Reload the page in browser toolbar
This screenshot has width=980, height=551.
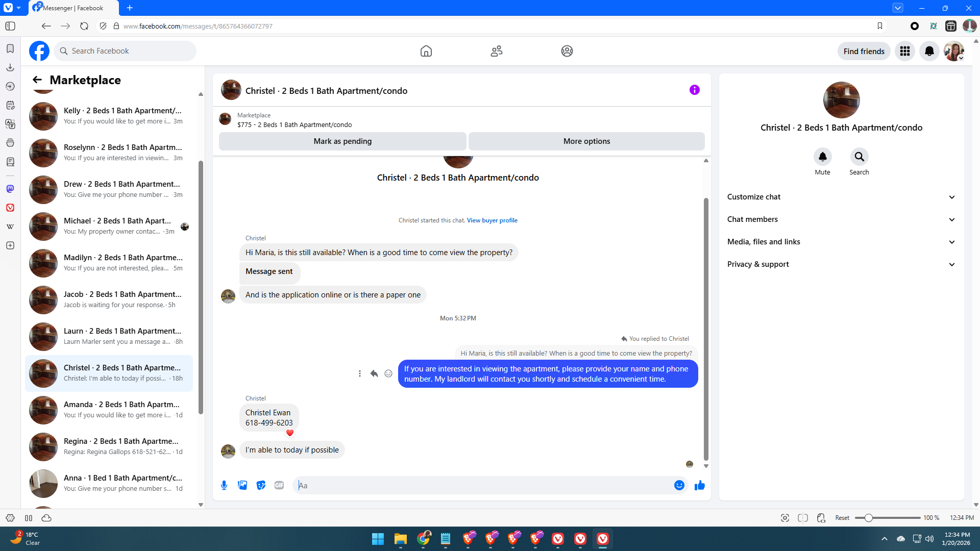[x=84, y=26]
